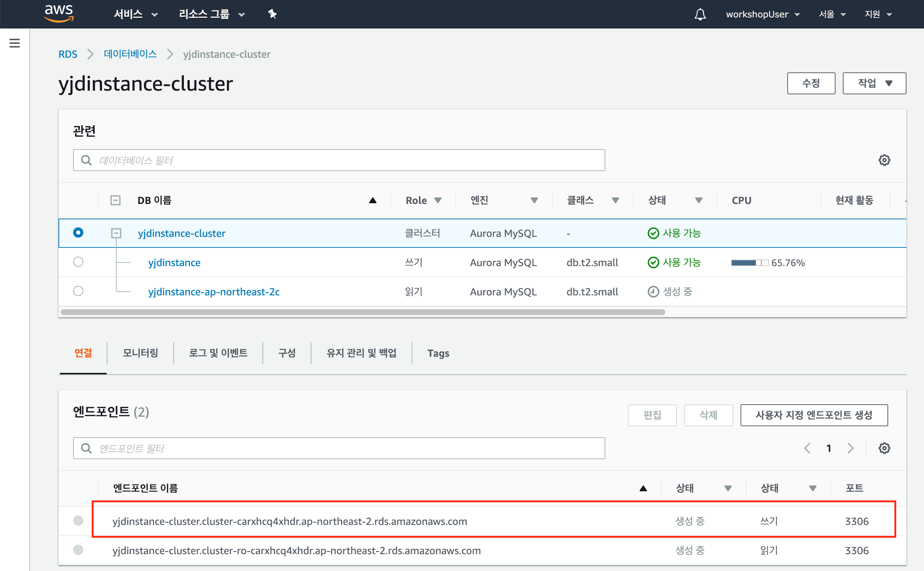The height and width of the screenshot is (571, 924).
Task: Go to previous endpoint page arrow
Action: coord(807,448)
